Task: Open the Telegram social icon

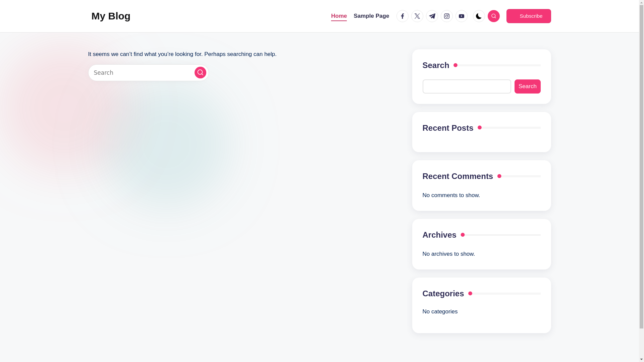Action: [432, 16]
